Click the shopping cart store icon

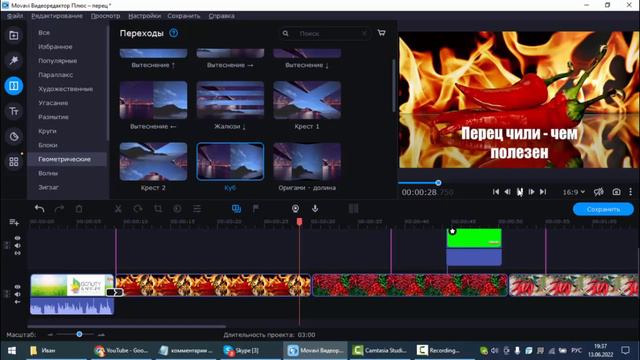coord(381,33)
